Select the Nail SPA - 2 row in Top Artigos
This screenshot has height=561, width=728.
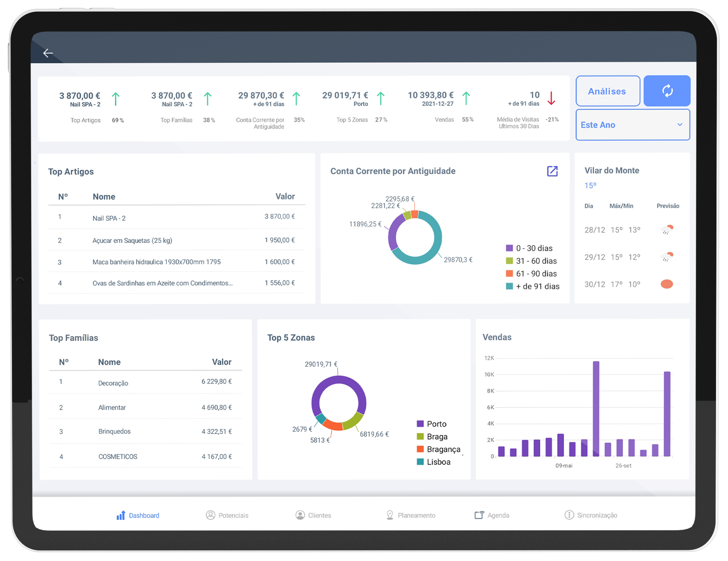coord(176,218)
